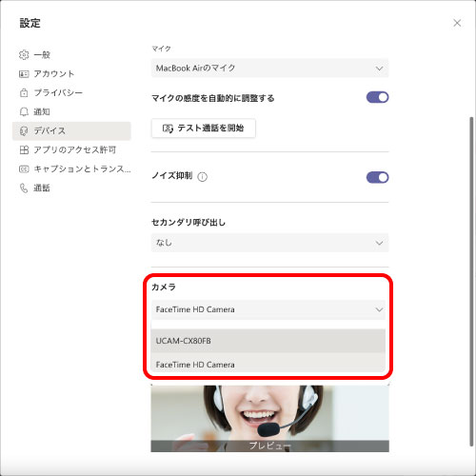Viewport: 476px width, 476px height.
Task: Click the info icon next to ノイズ抑制
Action: [x=202, y=177]
